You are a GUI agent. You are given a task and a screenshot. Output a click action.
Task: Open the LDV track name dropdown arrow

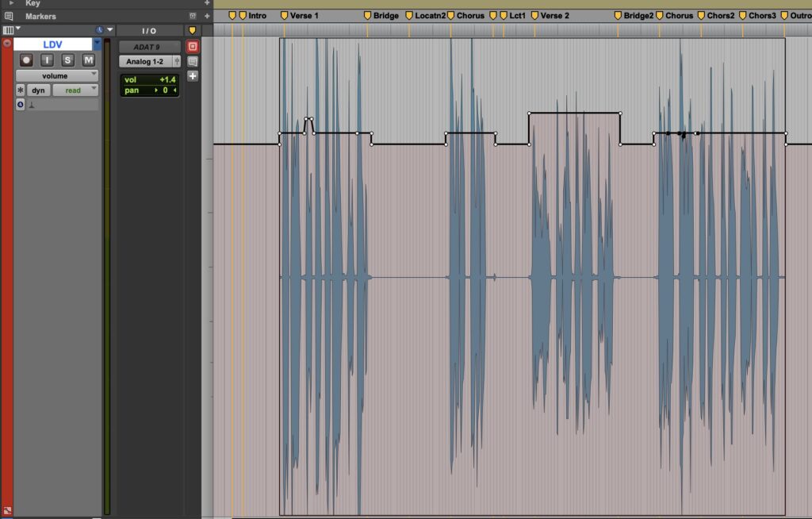click(98, 45)
